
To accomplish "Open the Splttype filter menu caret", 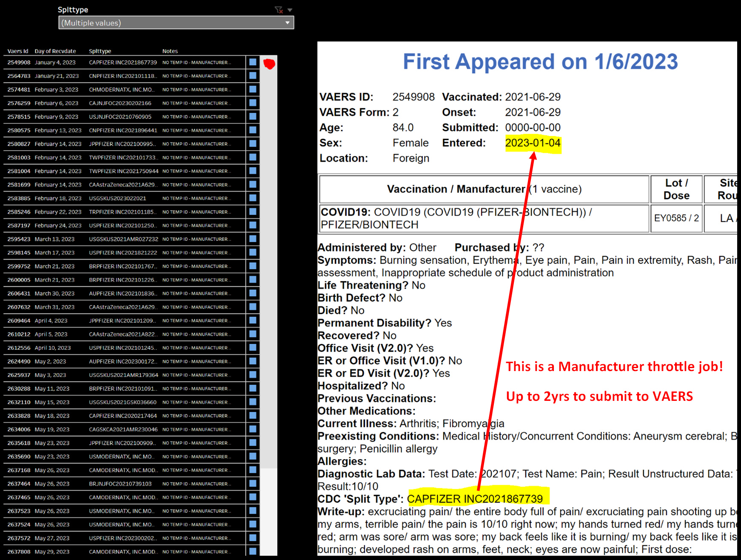I will coord(290,10).
